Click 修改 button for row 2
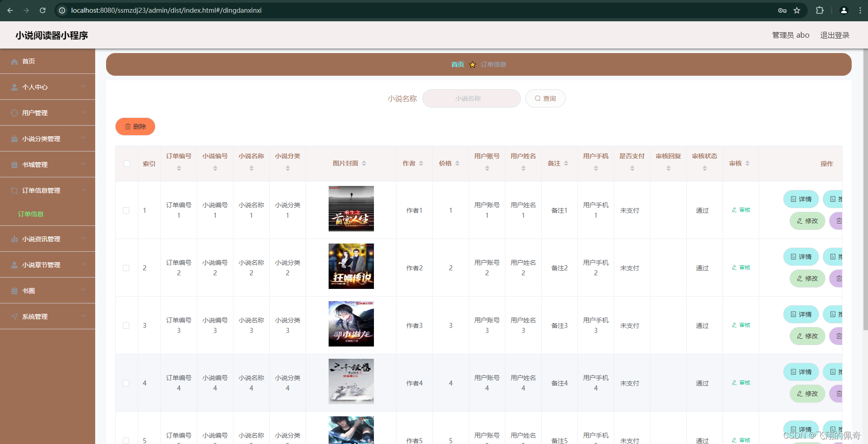868x444 pixels. (x=807, y=278)
